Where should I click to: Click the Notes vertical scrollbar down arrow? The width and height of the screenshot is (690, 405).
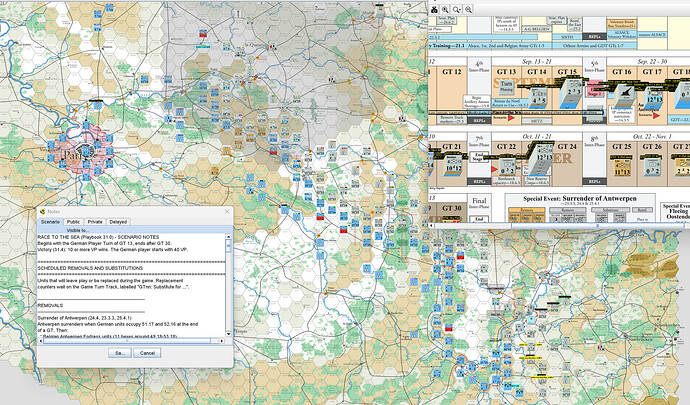(x=228, y=334)
